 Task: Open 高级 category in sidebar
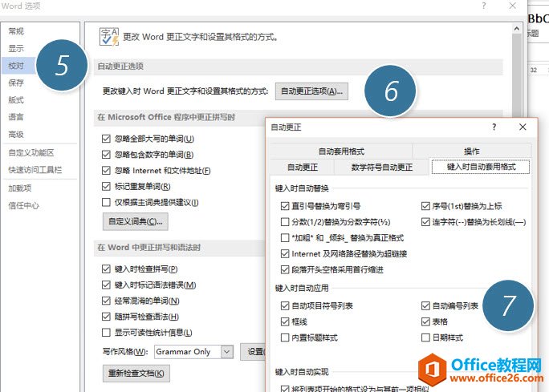click(x=16, y=135)
